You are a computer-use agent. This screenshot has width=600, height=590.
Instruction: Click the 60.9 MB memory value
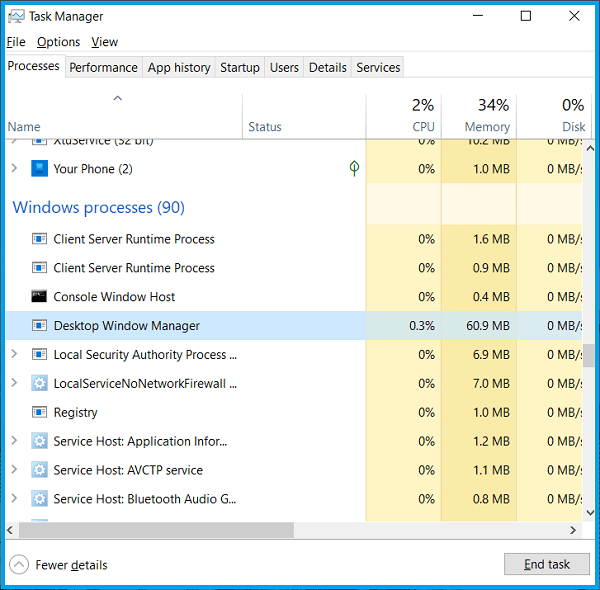[488, 326]
